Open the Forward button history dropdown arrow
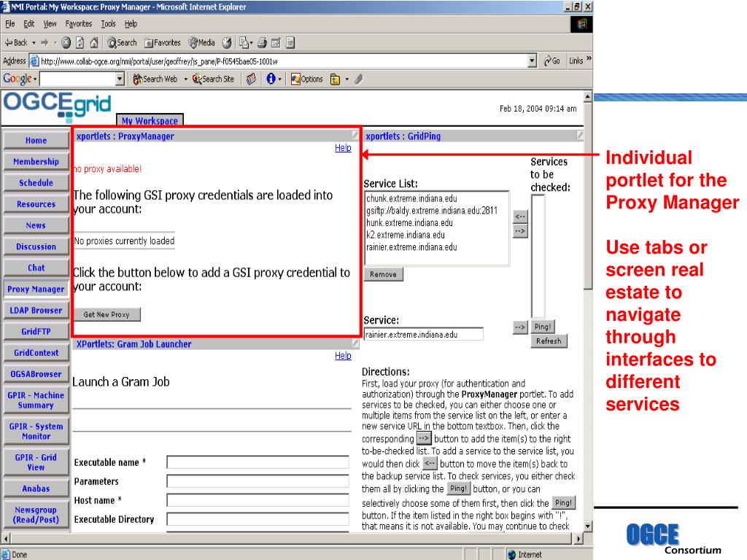747x560 pixels. pyautogui.click(x=55, y=43)
